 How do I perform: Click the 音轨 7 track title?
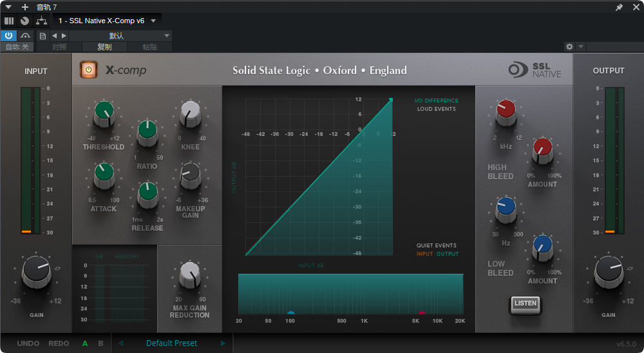[46, 7]
